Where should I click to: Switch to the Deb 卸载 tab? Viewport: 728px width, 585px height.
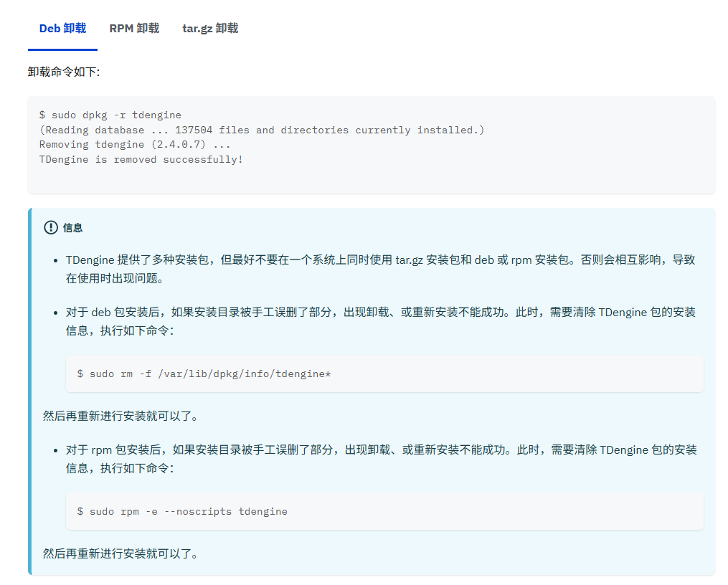62,28
